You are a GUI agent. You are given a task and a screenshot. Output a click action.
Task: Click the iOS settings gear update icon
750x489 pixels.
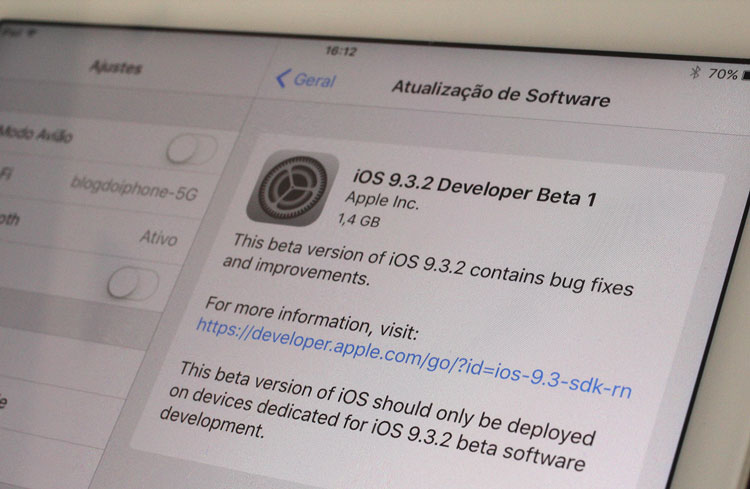tap(292, 189)
